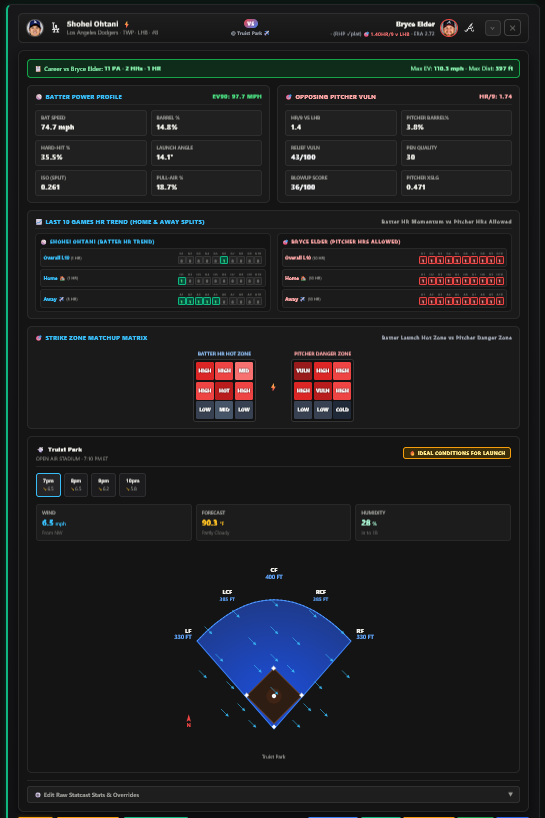Click the lightning bolt between the zone grids
Image resolution: width=545 pixels, height=818 pixels.
(273, 387)
